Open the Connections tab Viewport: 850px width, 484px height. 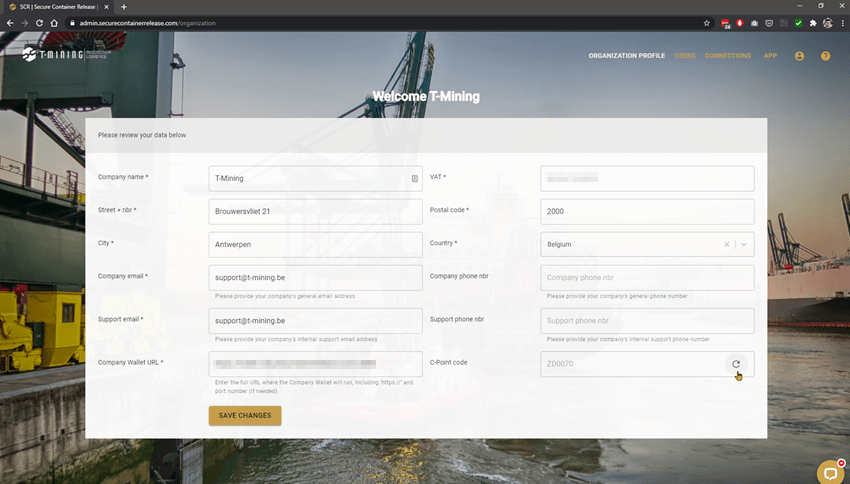(727, 56)
